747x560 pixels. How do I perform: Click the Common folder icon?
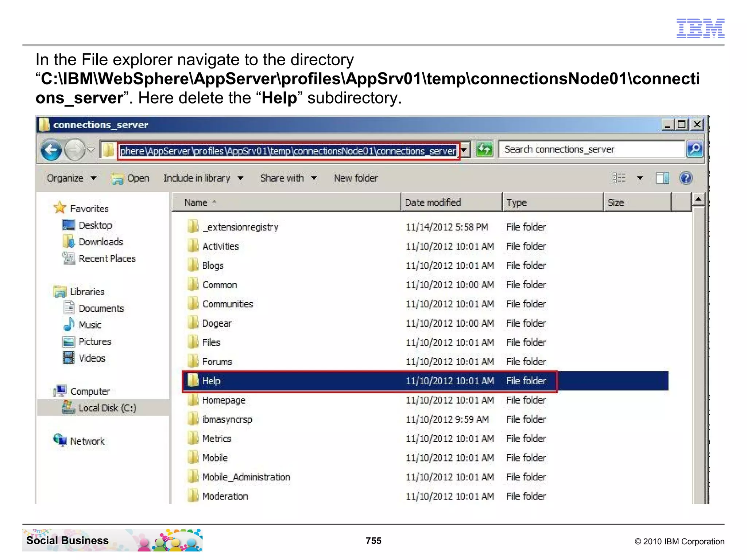(x=193, y=284)
